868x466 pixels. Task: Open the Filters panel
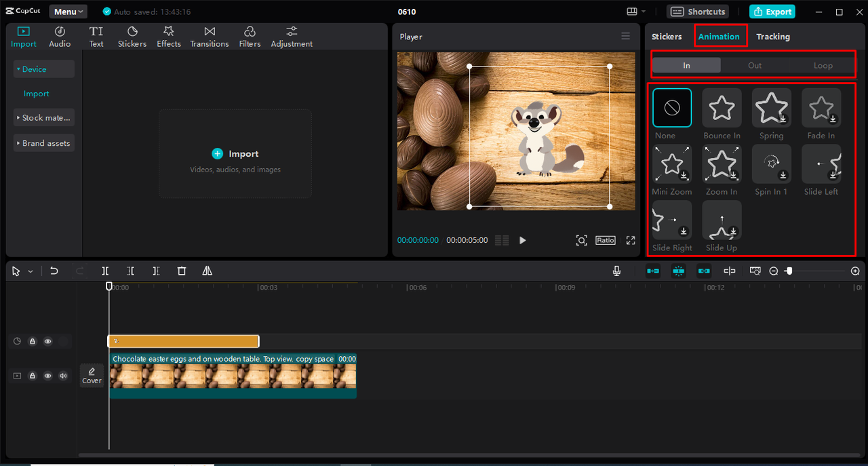[x=250, y=37]
